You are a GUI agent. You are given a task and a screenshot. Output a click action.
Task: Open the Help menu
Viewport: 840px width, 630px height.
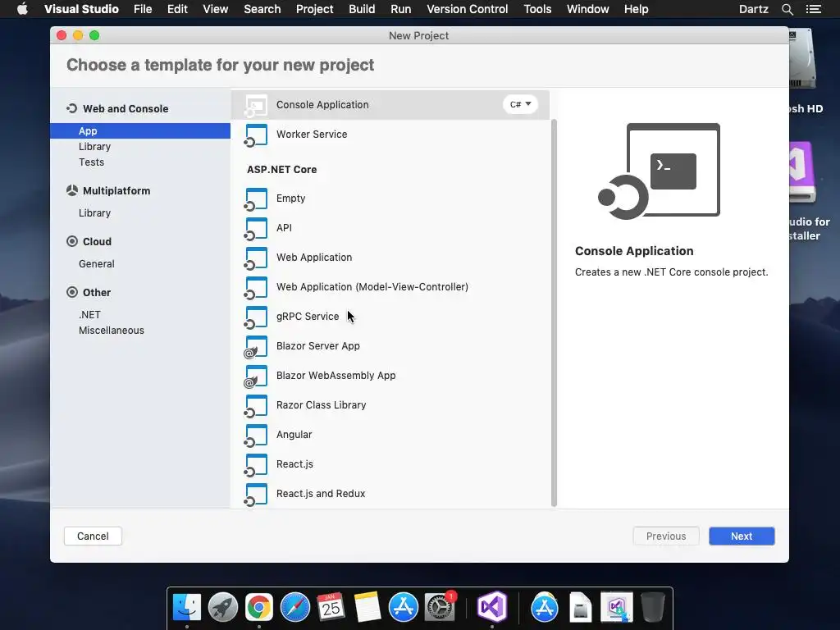[636, 9]
